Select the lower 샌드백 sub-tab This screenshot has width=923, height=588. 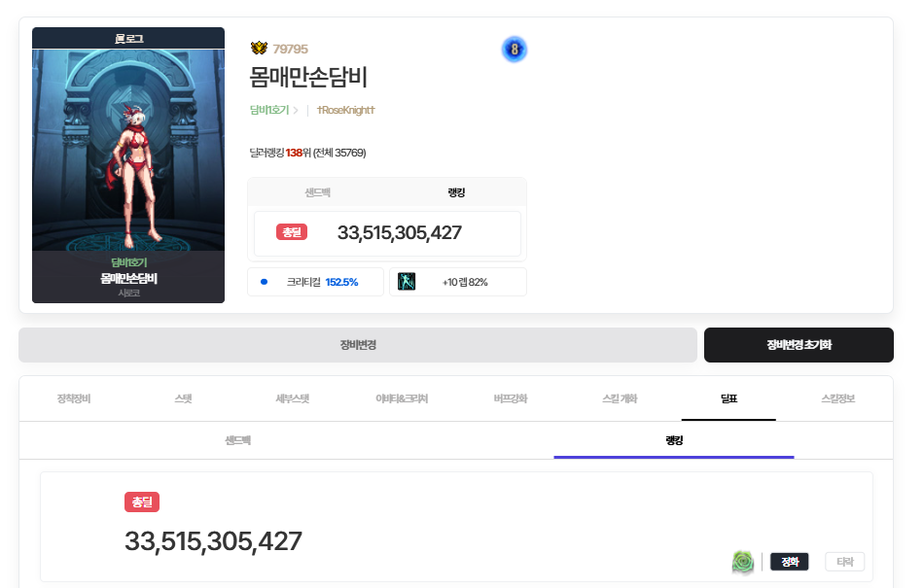[x=237, y=440]
